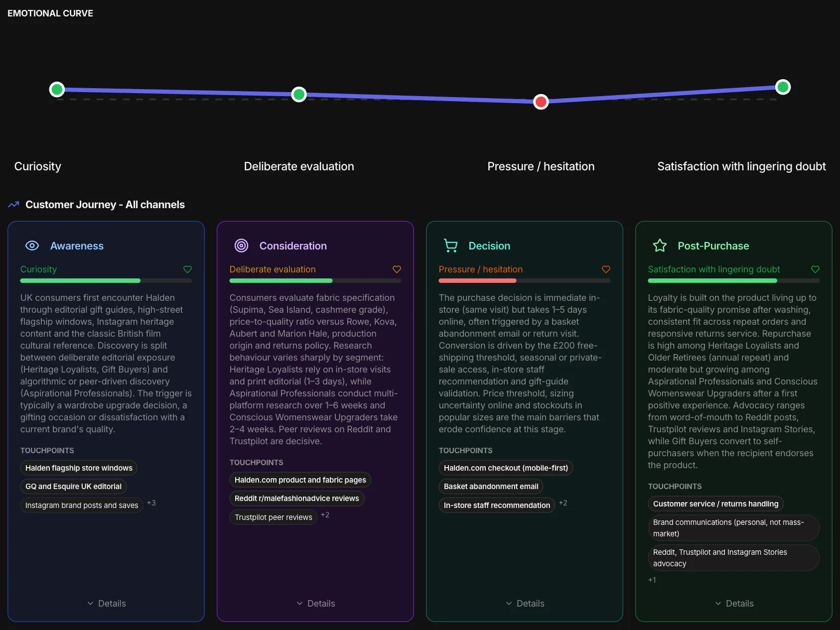
Task: Expand Details in the Awareness card
Action: [106, 604]
